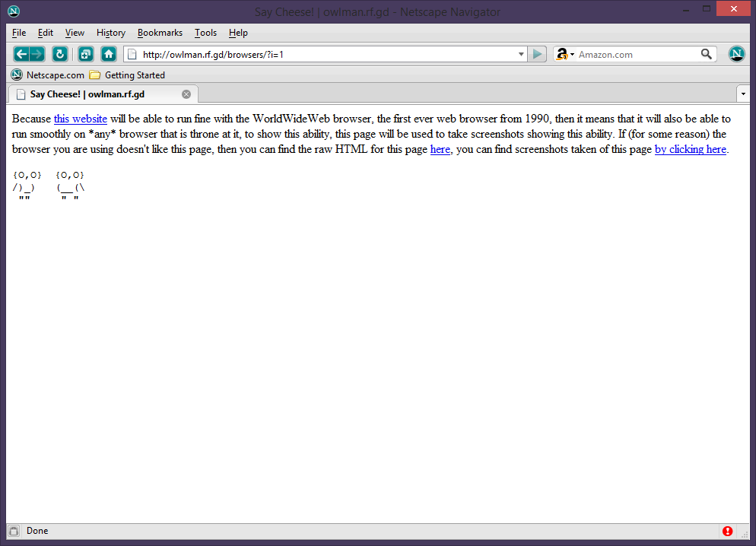Expand the URL history dropdown arrow
The width and height of the screenshot is (756, 546).
pos(521,54)
